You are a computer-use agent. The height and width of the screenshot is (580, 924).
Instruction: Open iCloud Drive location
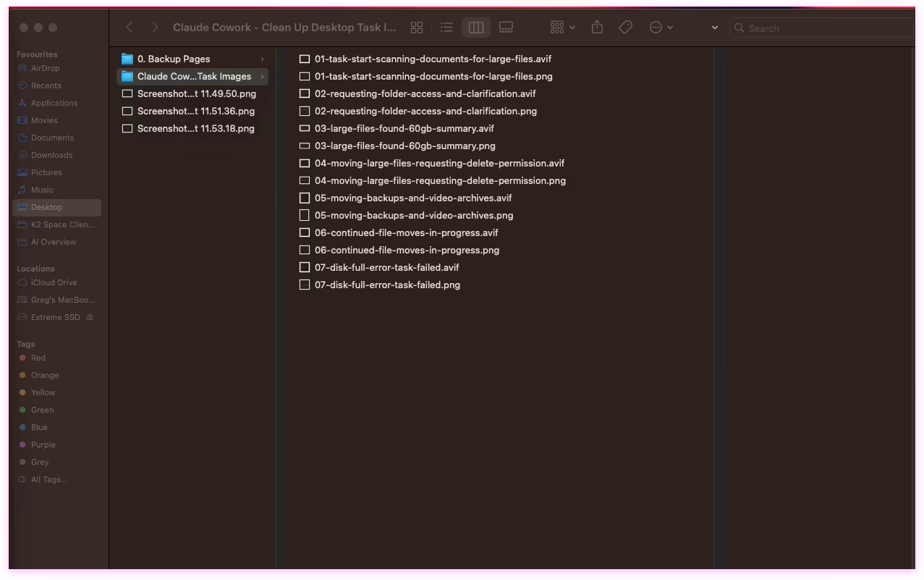[54, 282]
